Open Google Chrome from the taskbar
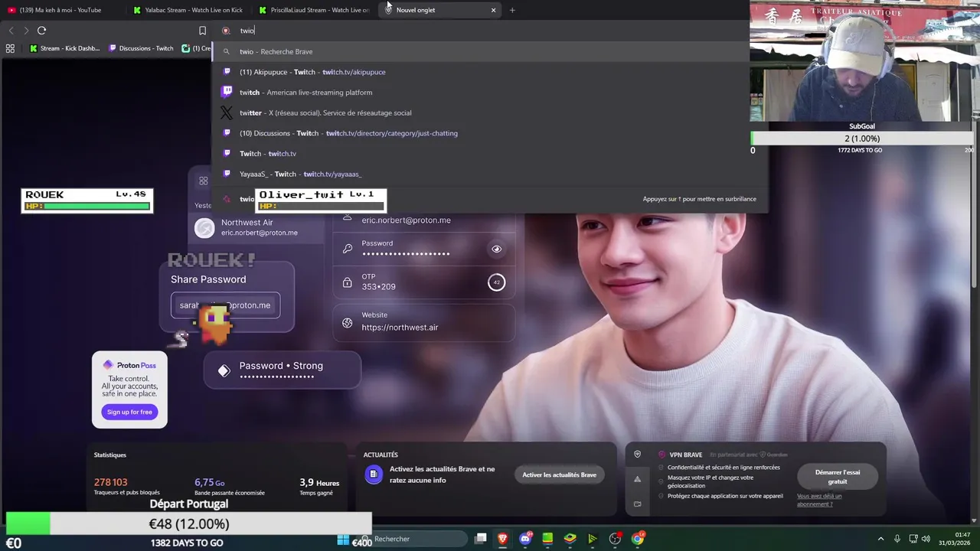Screen dimensions: 980x551 [x=638, y=539]
